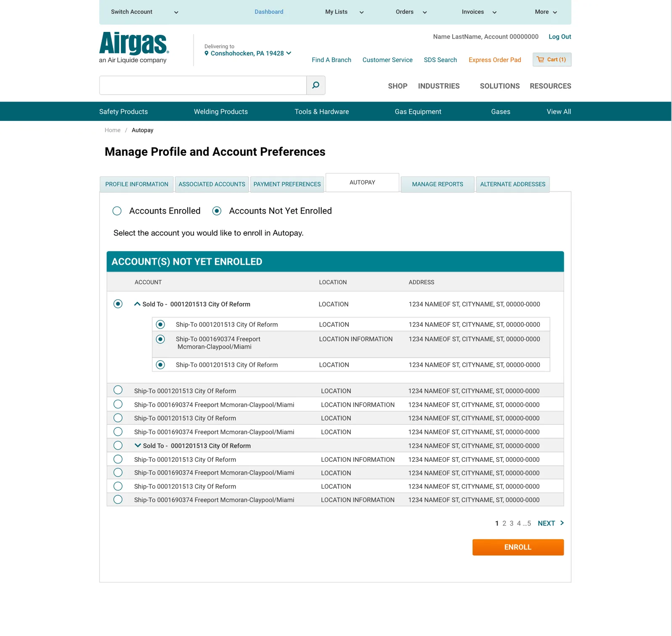This screenshot has height=636, width=672.
Task: Open the Welding Products category
Action: [221, 112]
